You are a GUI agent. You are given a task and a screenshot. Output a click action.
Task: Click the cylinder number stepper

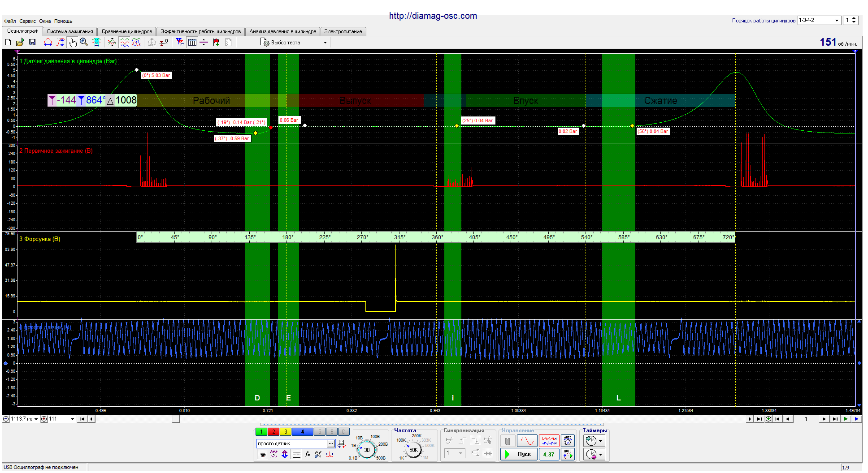[x=854, y=20]
